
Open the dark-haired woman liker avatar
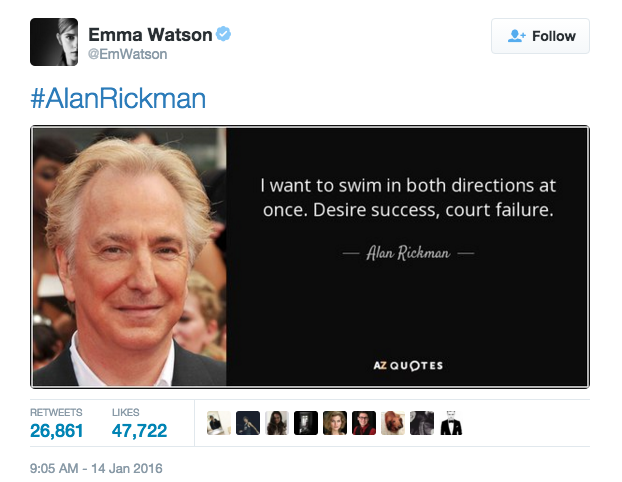click(x=277, y=423)
